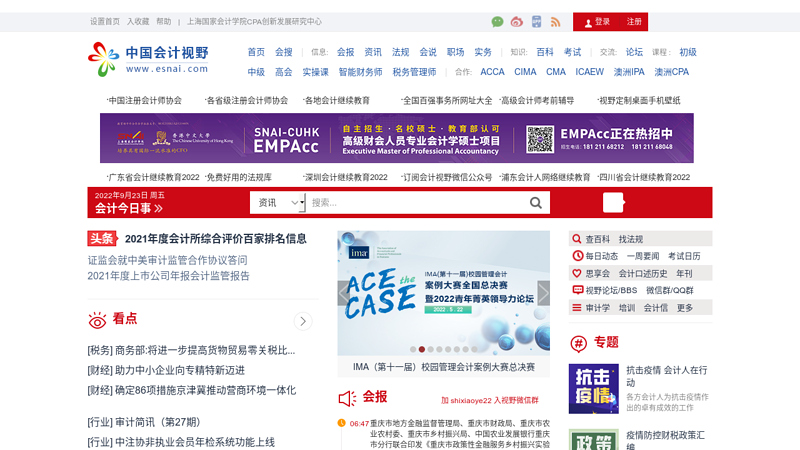Open 四川省会计继续教育2022 link
This screenshot has height=450, width=800.
click(643, 178)
